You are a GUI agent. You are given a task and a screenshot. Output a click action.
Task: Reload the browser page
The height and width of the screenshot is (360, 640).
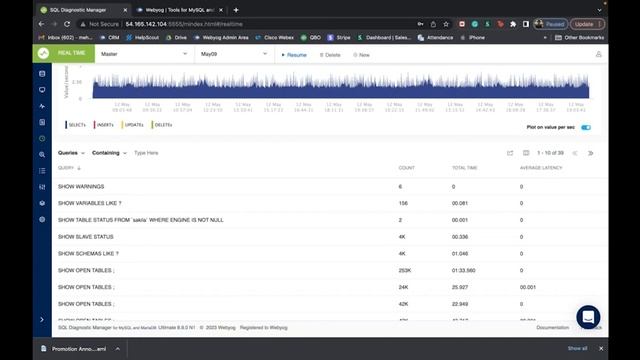(x=67, y=24)
